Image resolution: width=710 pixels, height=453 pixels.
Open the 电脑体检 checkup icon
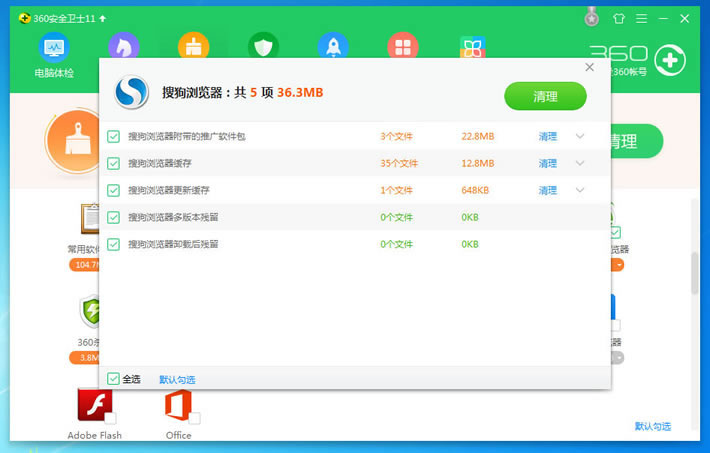point(54,48)
